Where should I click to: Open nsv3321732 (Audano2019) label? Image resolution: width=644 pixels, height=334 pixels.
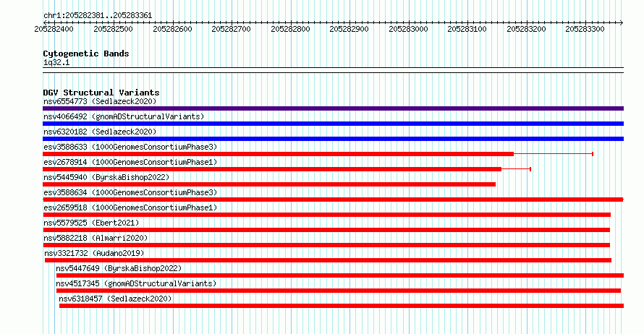(x=94, y=253)
